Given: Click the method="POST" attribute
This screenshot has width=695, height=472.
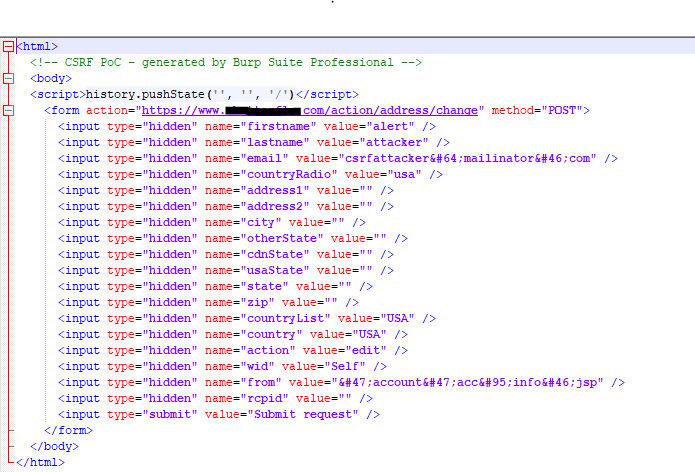Looking at the screenshot, I should pyautogui.click(x=537, y=110).
